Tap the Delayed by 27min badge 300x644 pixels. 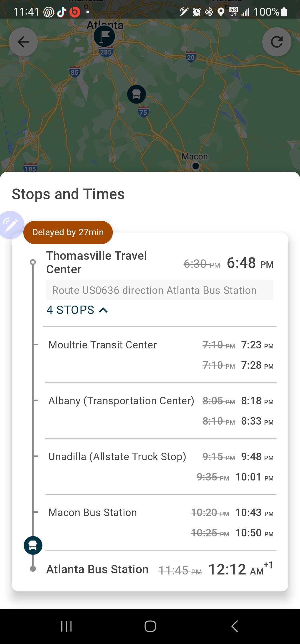point(68,232)
